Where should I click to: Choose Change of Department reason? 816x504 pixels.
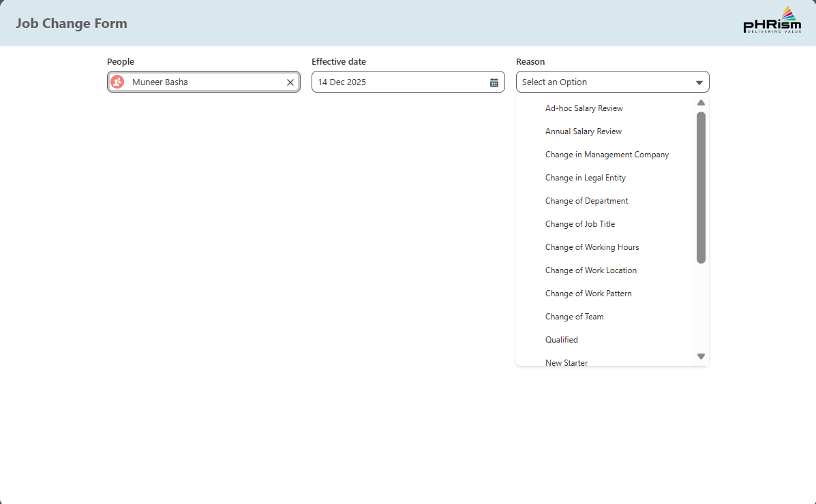pos(586,201)
